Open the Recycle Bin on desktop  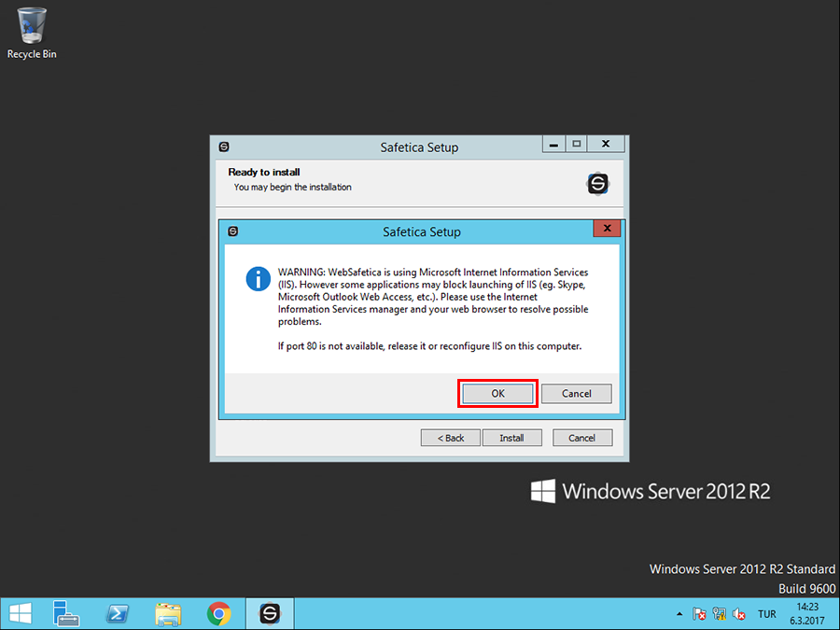pyautogui.click(x=32, y=34)
